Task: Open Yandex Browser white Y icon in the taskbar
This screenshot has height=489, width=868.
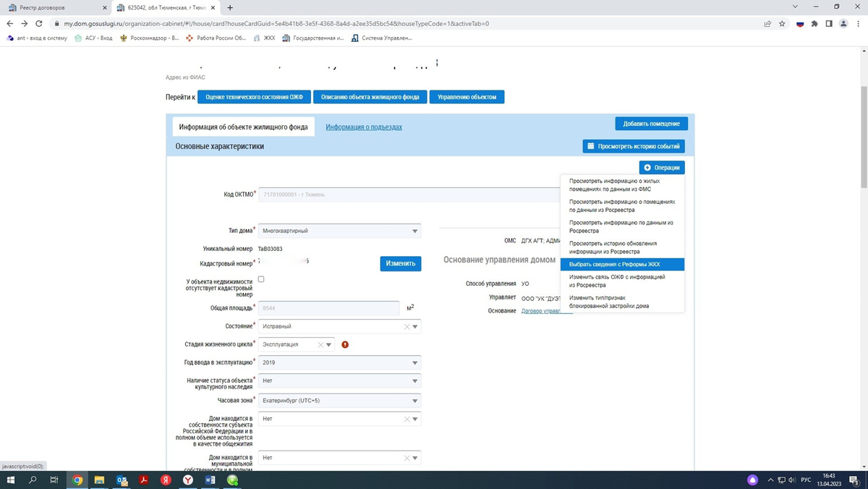Action: coord(188,480)
